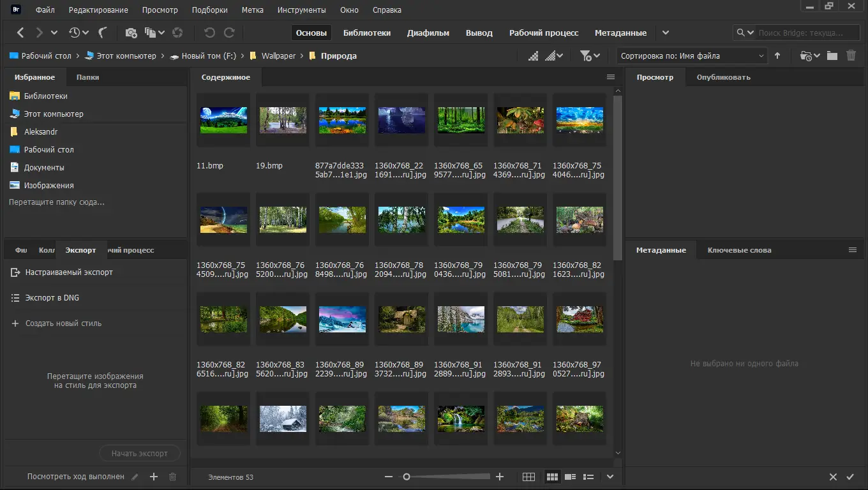Toggle ascending sort order arrow

[778, 56]
